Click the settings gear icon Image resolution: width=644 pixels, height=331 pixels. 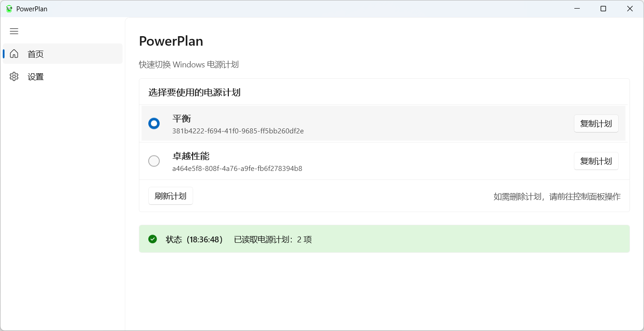pos(14,76)
